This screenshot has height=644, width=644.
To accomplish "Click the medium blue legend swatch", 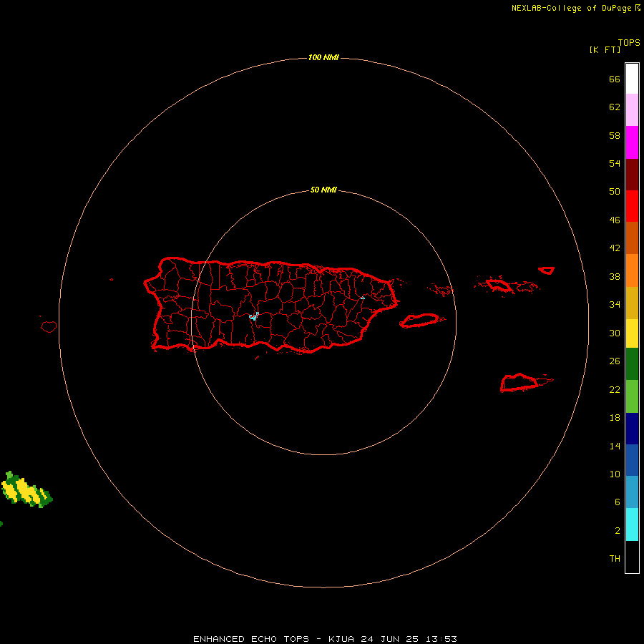I will (632, 460).
